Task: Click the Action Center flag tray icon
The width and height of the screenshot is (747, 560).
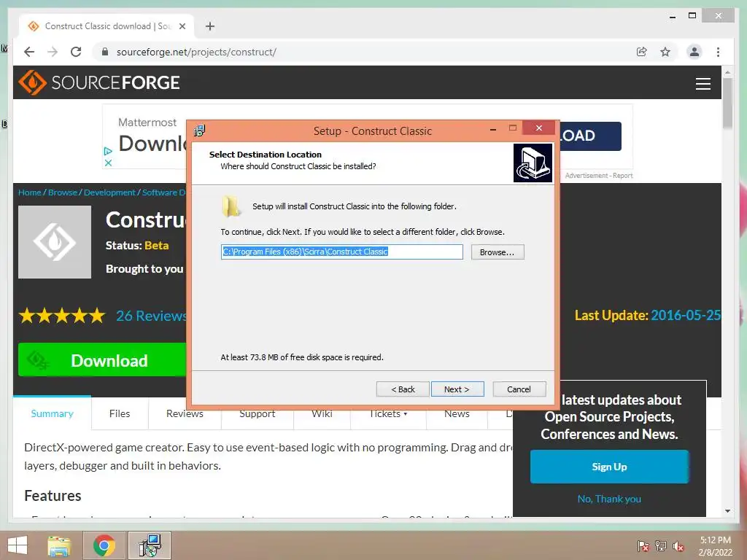Action: tap(643, 545)
